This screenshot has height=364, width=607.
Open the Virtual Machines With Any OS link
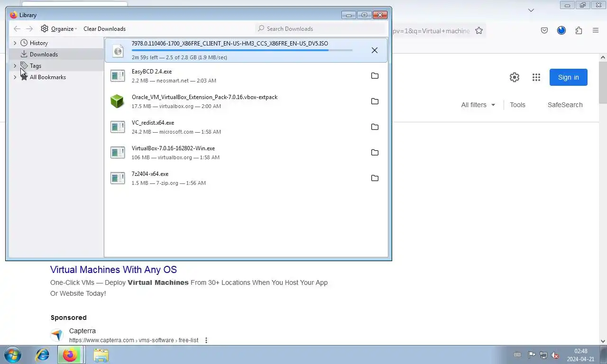[x=113, y=270]
